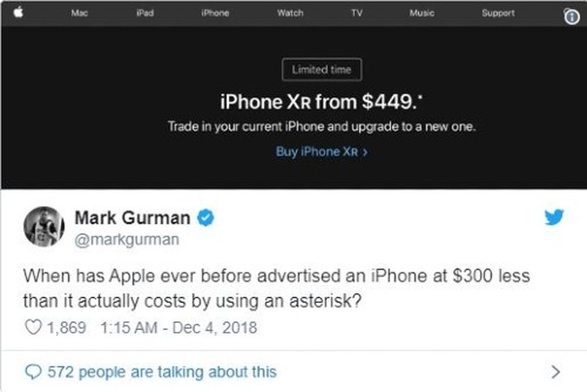Open the info icon in top corner
587x392 pixels.
(571, 17)
